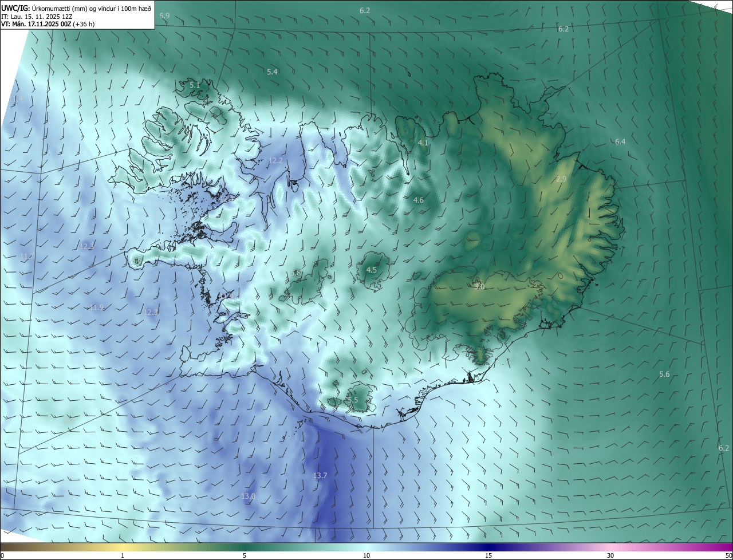Click the 6.9 value label
This screenshot has width=733, height=560.
164,16
